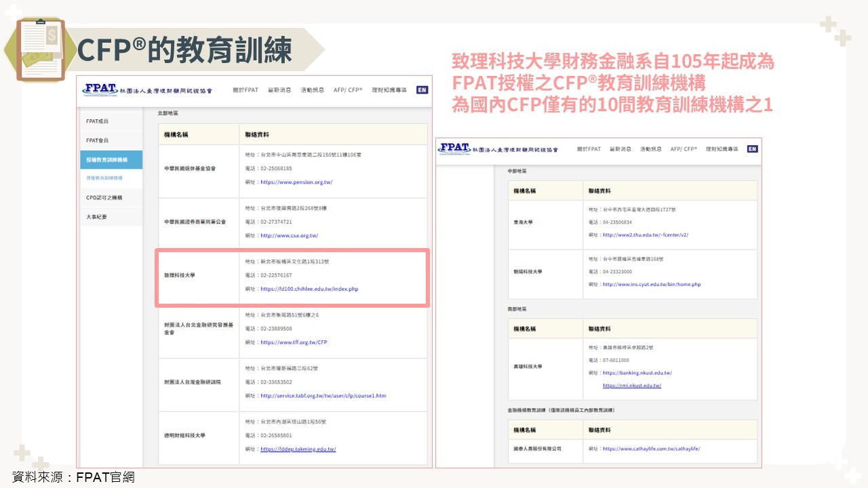The height and width of the screenshot is (488, 868).
Task: Open 理財知識專區 menu in the right page
Action: [722, 149]
